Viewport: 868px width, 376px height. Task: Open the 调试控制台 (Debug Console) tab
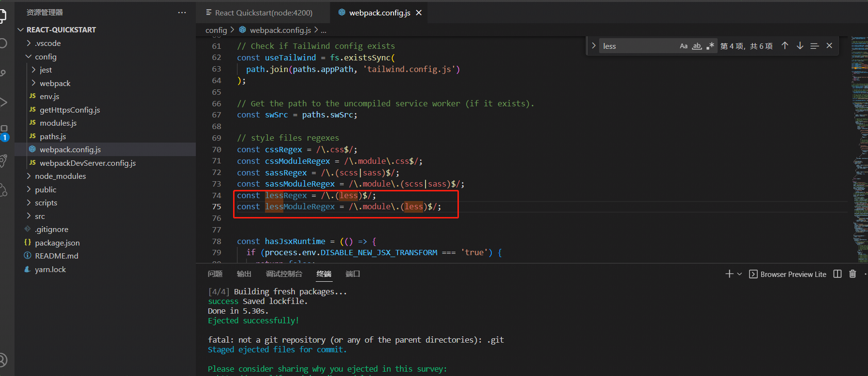[284, 274]
